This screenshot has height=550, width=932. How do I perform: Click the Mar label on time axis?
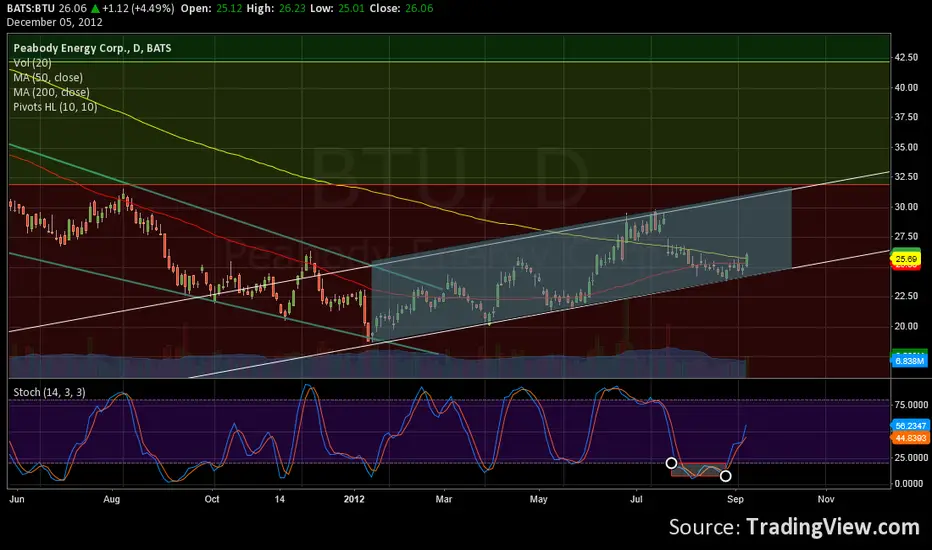[444, 499]
